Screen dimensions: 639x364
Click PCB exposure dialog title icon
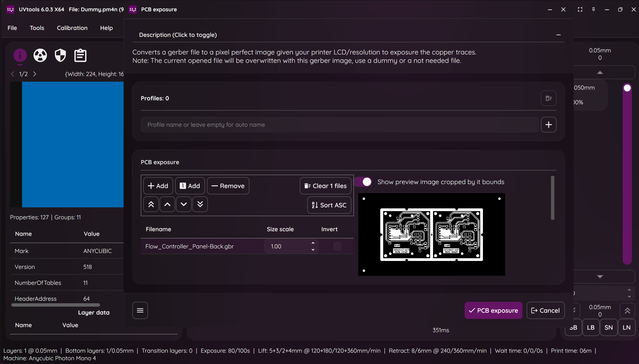[x=133, y=9]
